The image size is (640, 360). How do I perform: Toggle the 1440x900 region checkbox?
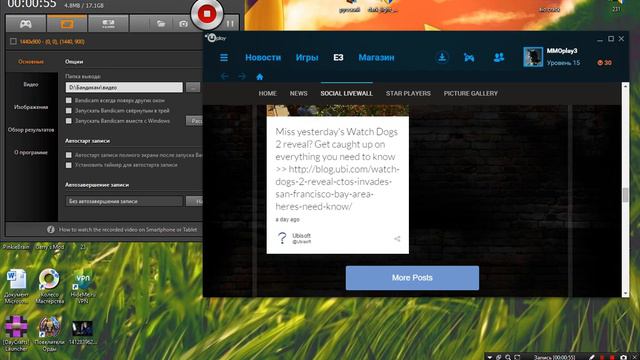coord(13,41)
